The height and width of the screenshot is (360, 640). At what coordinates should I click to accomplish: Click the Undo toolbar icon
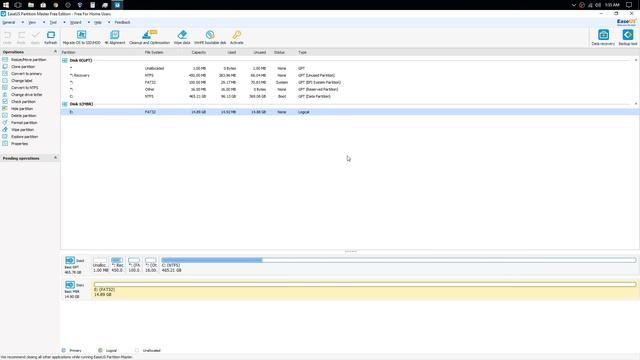point(7,37)
